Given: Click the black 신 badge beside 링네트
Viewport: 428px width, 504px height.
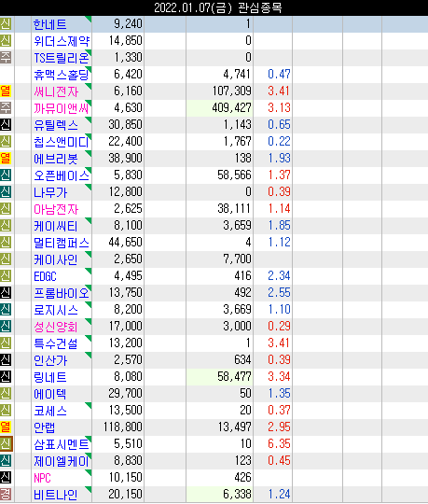Looking at the screenshot, I should point(6,377).
